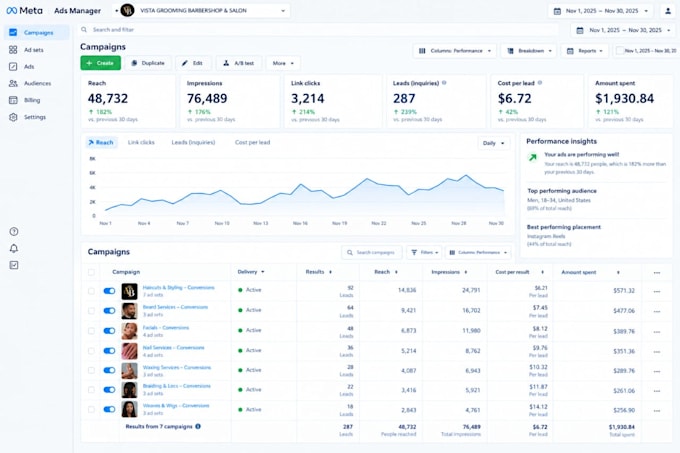Open options menu for the Nail Services row
The width and height of the screenshot is (680, 453).
[x=657, y=352]
